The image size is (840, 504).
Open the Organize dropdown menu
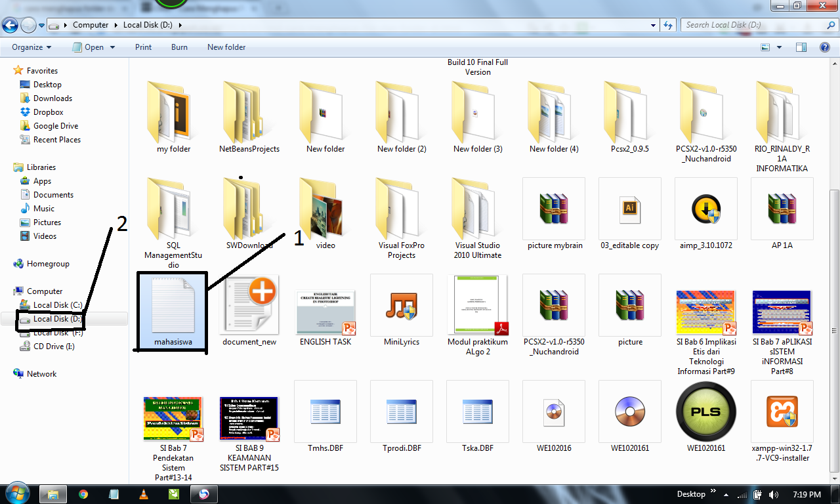(30, 47)
